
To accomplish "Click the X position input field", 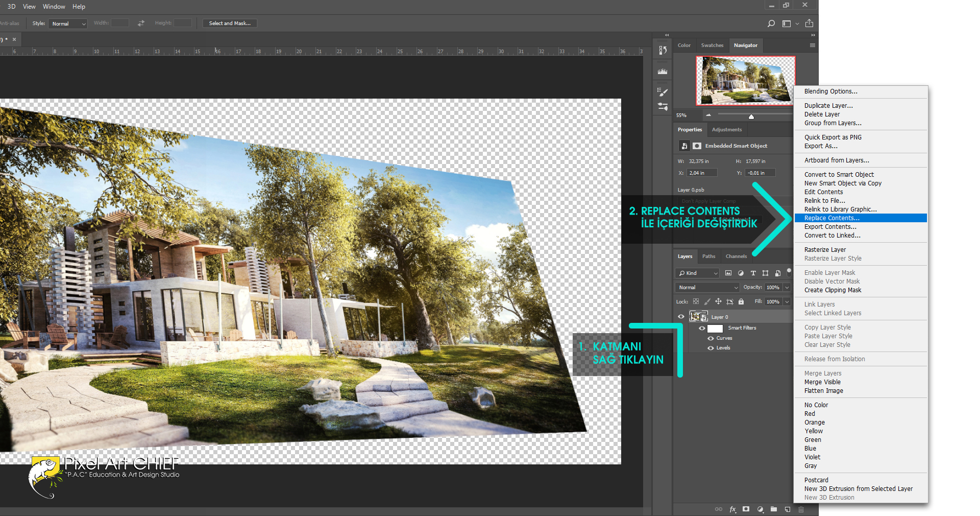I will pos(702,173).
